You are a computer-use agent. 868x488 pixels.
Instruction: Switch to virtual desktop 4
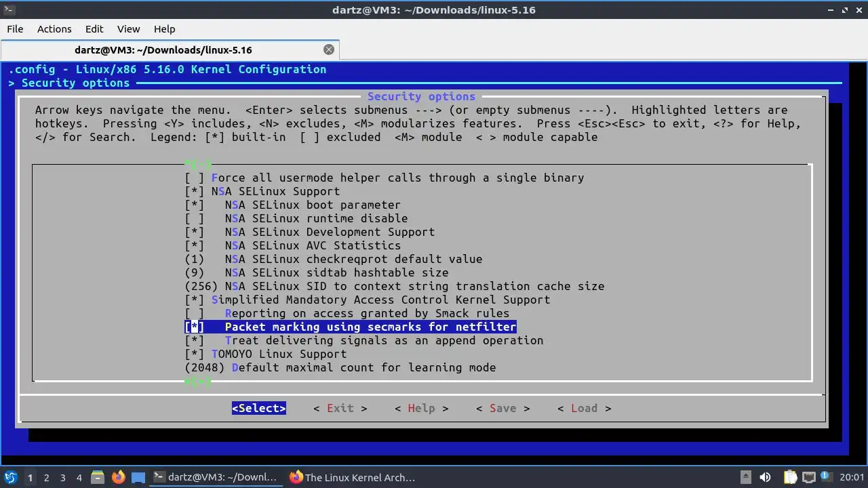point(79,477)
